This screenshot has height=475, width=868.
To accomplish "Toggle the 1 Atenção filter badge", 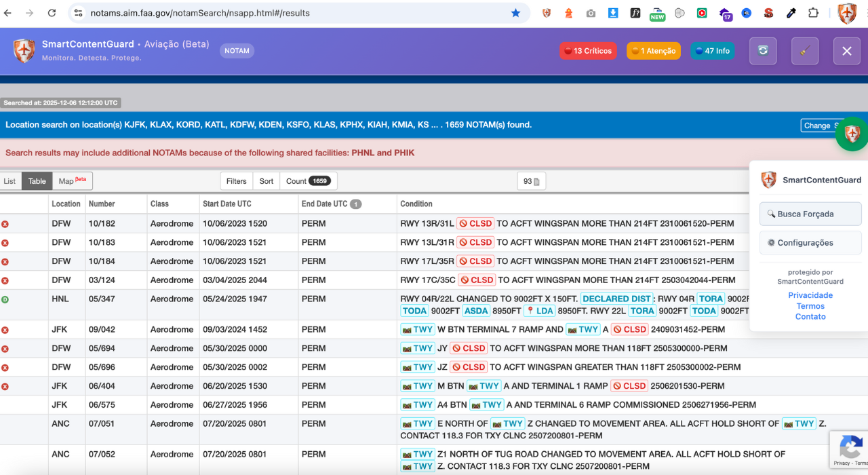I will click(x=653, y=51).
